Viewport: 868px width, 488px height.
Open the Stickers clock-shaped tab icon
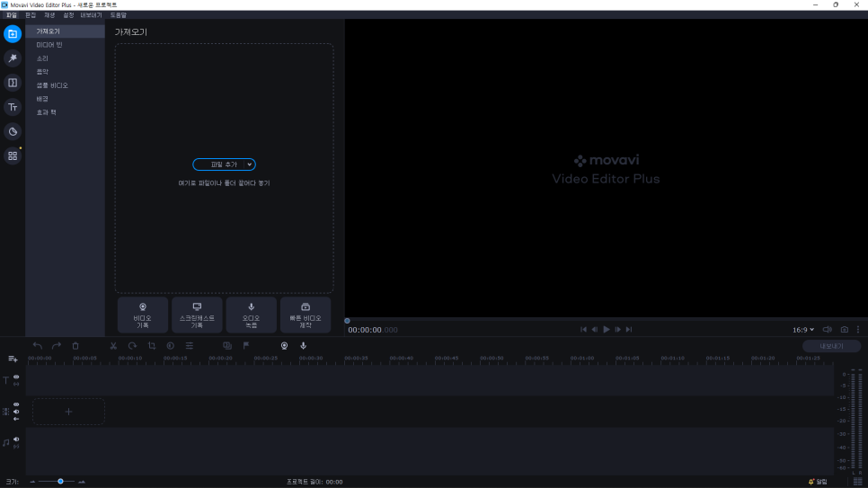(x=13, y=131)
